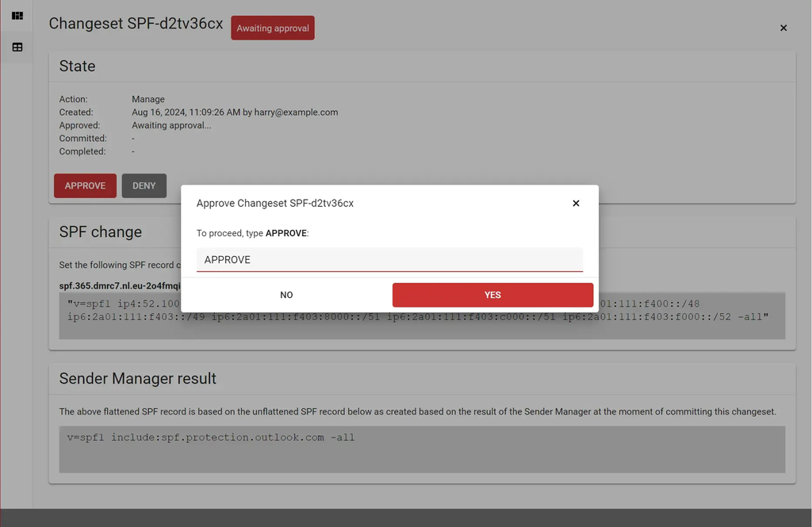Screen dimensions: 812x527
Task: Click the unflattened v=spf1 include record box
Action: 421,449
